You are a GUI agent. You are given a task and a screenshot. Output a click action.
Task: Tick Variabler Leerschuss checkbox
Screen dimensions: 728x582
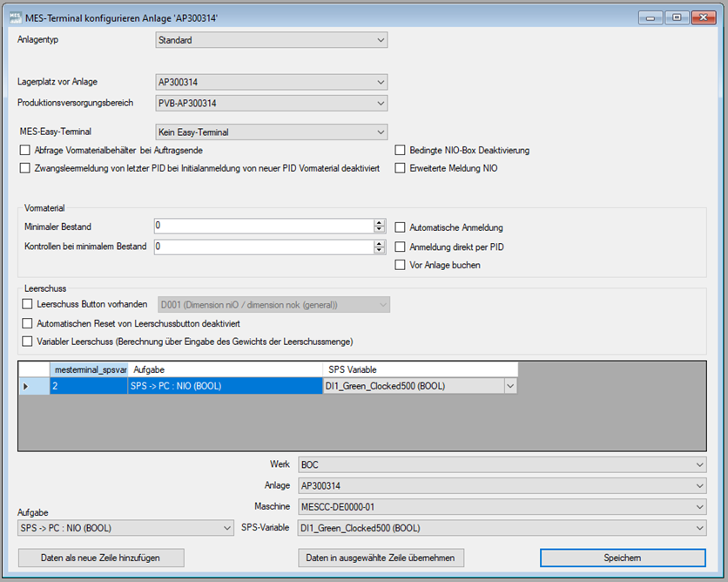point(27,342)
